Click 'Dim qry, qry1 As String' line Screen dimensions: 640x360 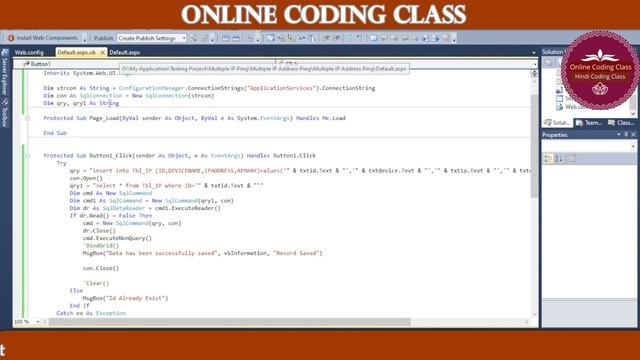coord(81,103)
